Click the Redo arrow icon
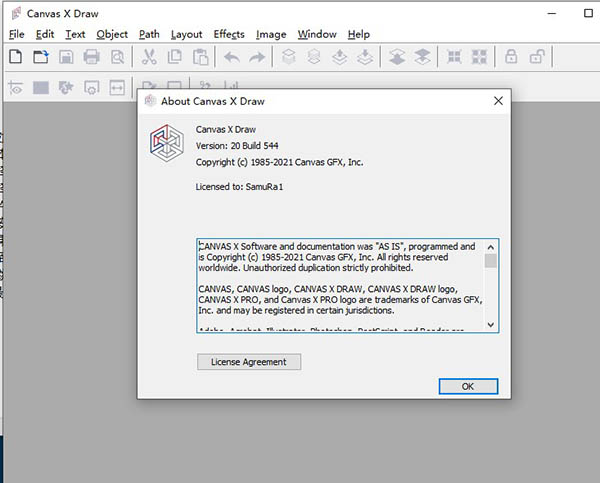Viewport: 600px width, 483px height. [257, 57]
